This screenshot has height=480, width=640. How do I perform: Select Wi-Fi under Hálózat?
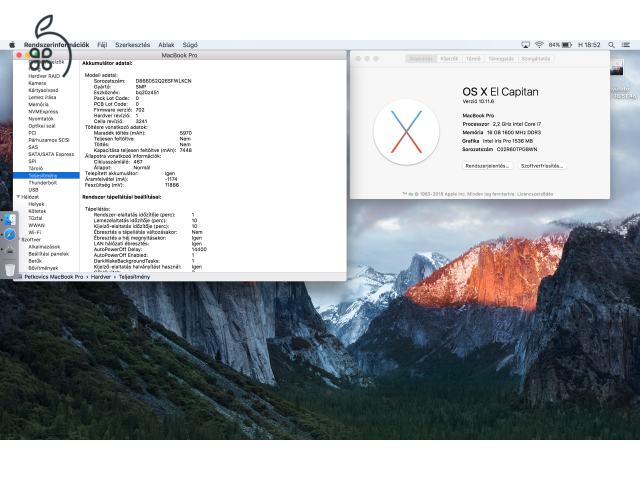(x=35, y=232)
